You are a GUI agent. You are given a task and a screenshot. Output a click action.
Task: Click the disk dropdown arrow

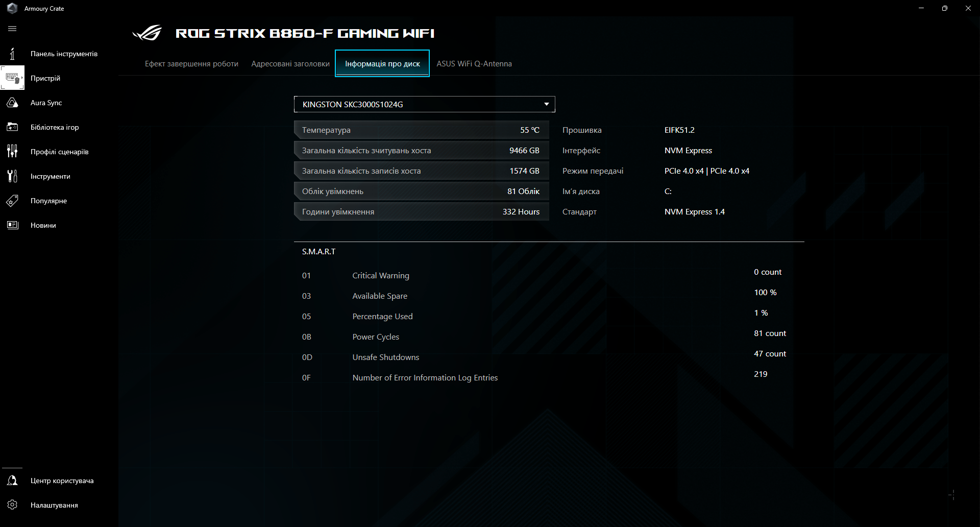click(x=547, y=104)
